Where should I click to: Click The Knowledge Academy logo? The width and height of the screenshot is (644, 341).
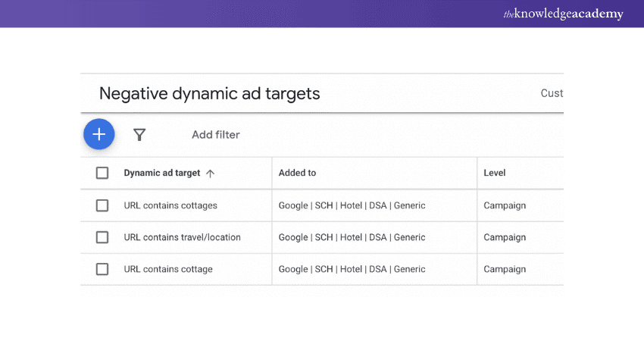click(564, 14)
